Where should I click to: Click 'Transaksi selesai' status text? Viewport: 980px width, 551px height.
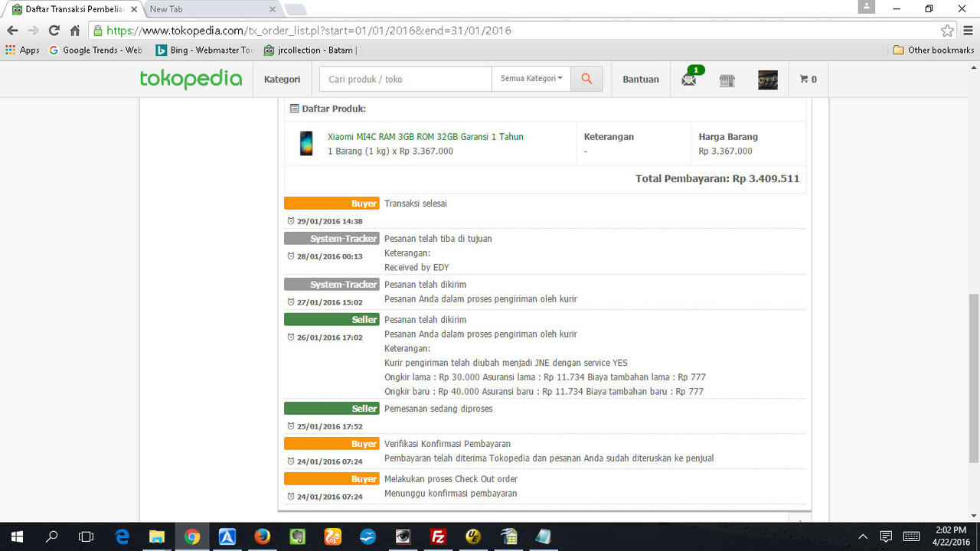pyautogui.click(x=416, y=204)
